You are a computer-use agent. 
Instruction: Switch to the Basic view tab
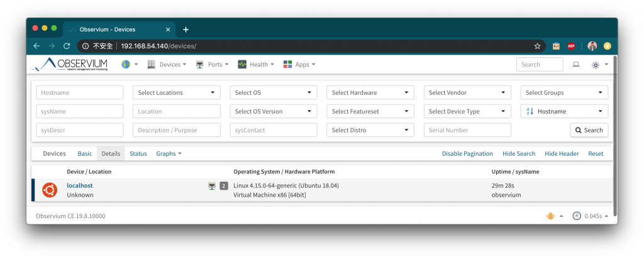tap(85, 153)
